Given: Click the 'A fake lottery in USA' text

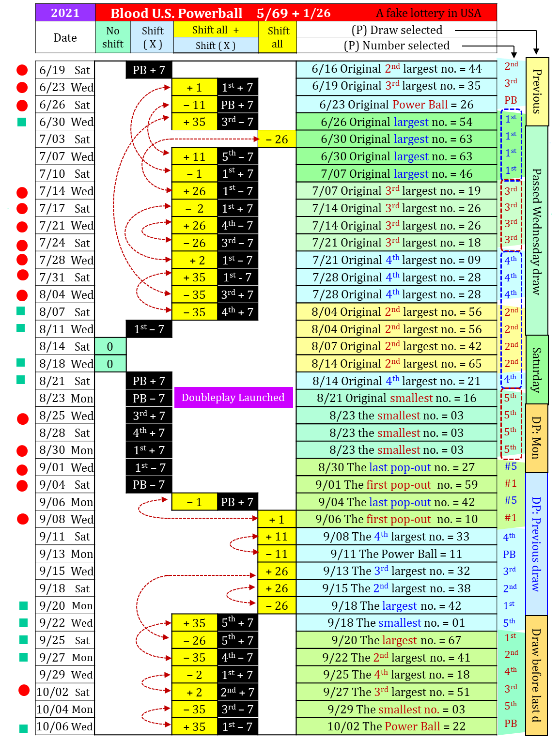Looking at the screenshot, I should (429, 13).
